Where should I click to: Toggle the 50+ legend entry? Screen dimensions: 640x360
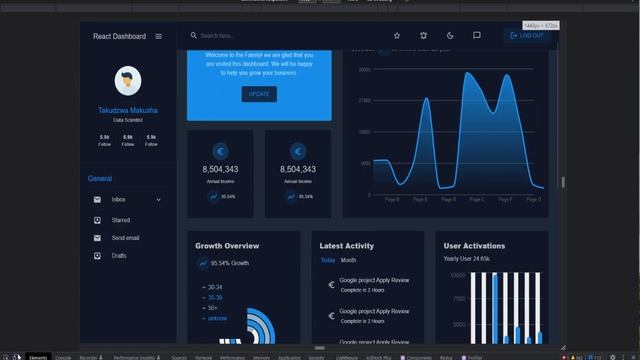pos(210,308)
